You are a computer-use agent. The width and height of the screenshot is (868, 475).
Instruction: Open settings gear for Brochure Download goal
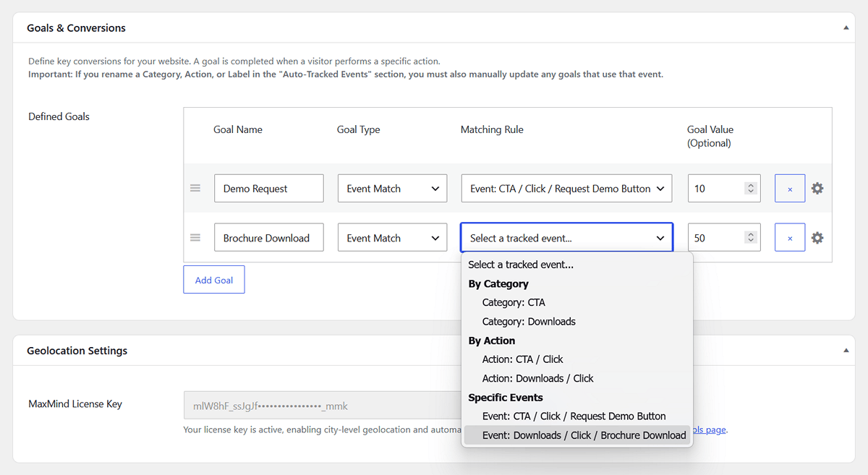817,237
